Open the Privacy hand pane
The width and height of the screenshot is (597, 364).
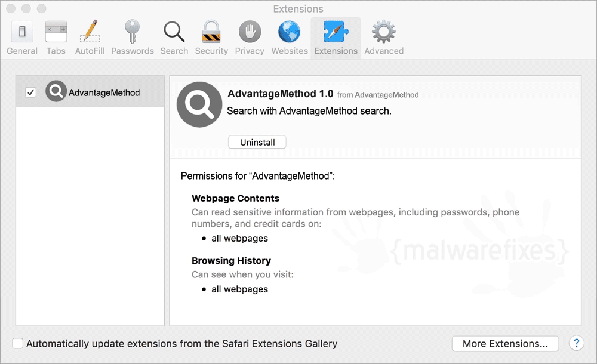(250, 38)
